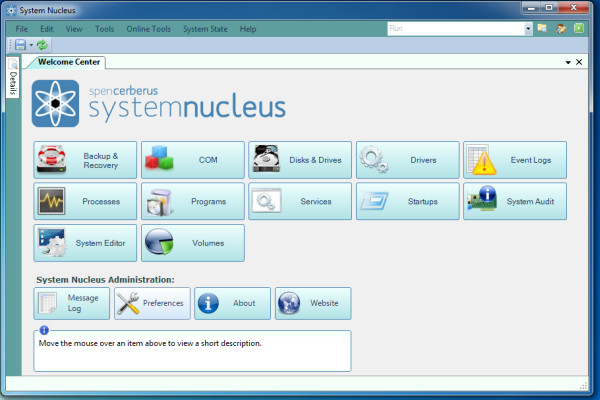Image resolution: width=600 pixels, height=400 pixels.
Task: Click the run-as user icon beside Run box
Action: (x=561, y=28)
